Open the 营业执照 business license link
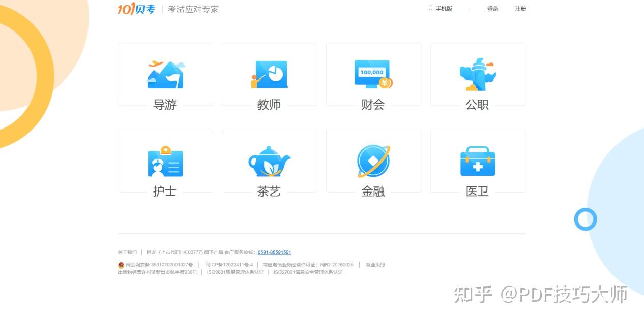 click(375, 265)
